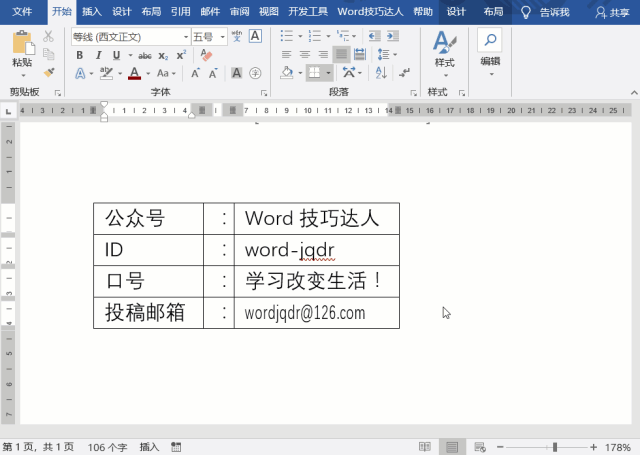This screenshot has height=455, width=640.
Task: Click the distributed alignment icon
Action: point(360,54)
